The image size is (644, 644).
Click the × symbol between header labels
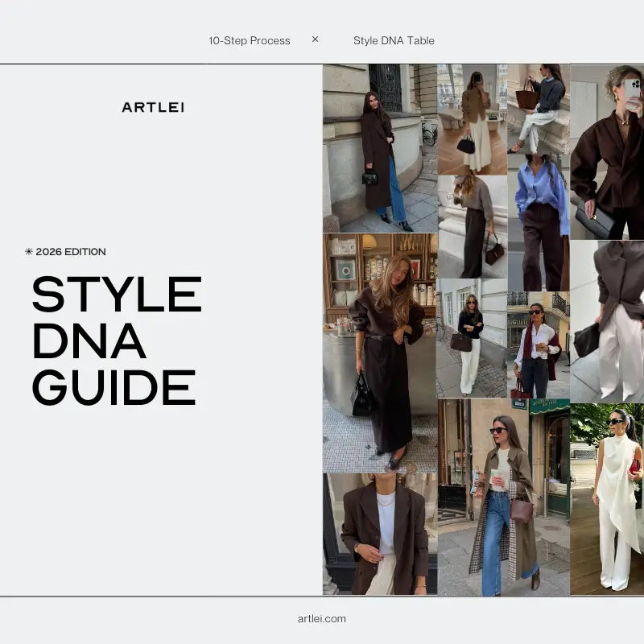tap(315, 39)
